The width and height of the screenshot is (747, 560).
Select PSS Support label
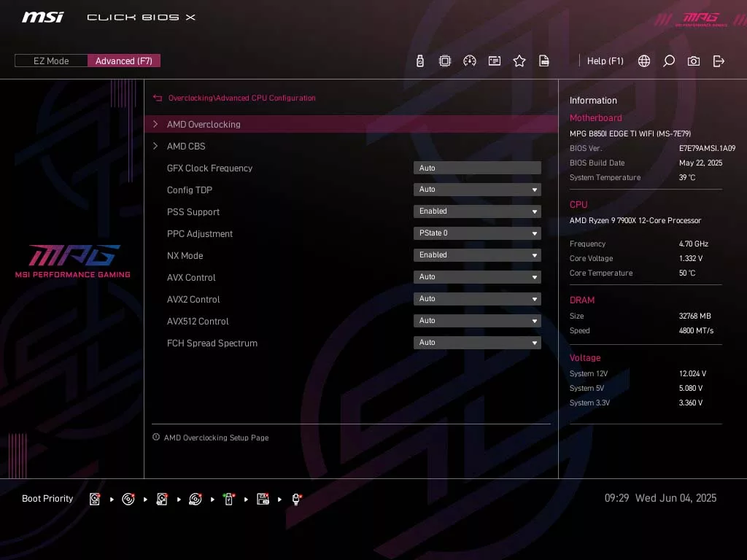(193, 212)
